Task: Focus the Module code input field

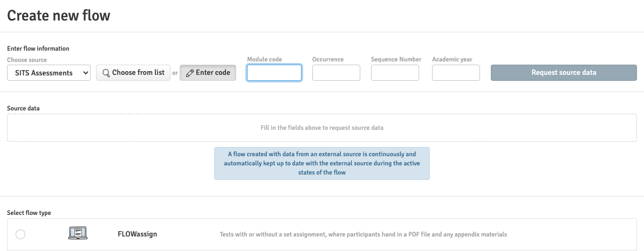Action: 274,73
